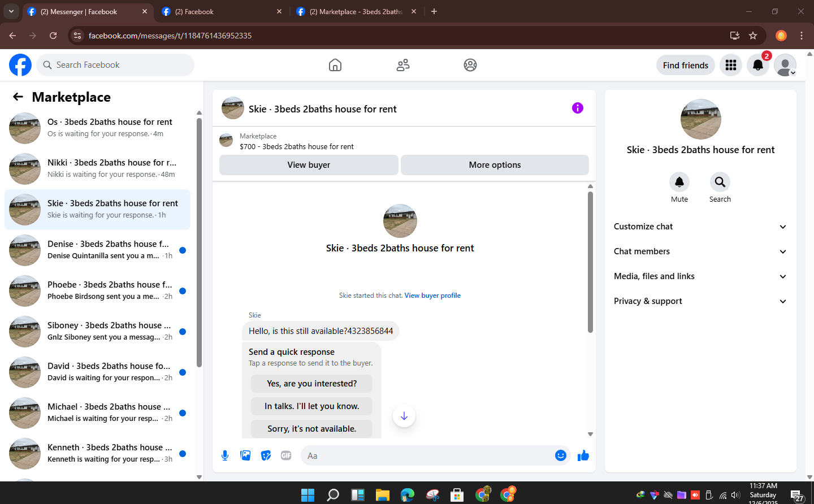This screenshot has height=504, width=814.
Task: Select the Messenger | Facebook tab
Action: click(x=88, y=11)
